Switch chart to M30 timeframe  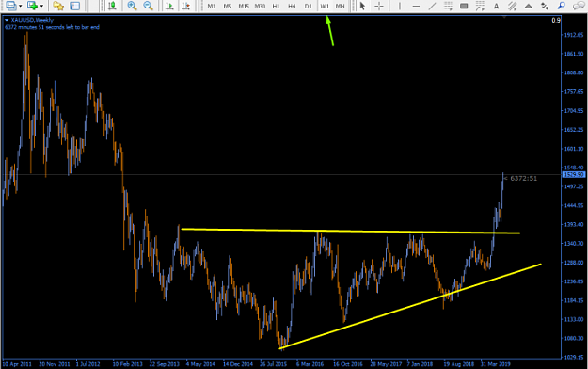(x=260, y=6)
